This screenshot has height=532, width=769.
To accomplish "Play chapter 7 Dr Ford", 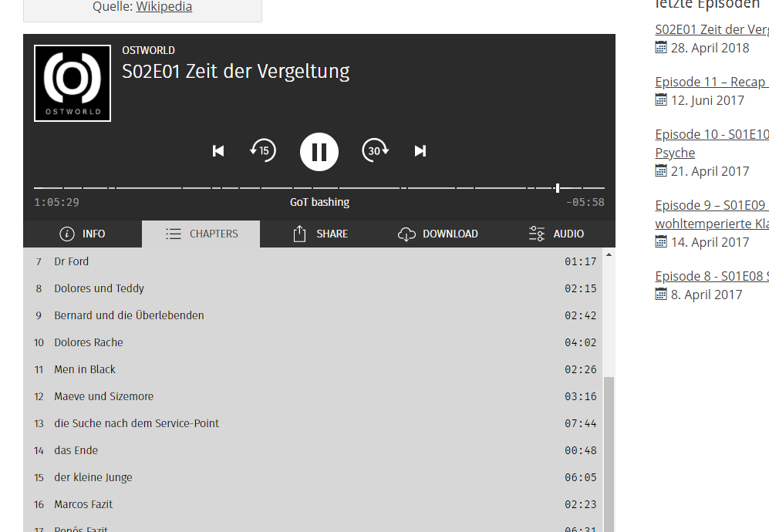I will (x=313, y=261).
